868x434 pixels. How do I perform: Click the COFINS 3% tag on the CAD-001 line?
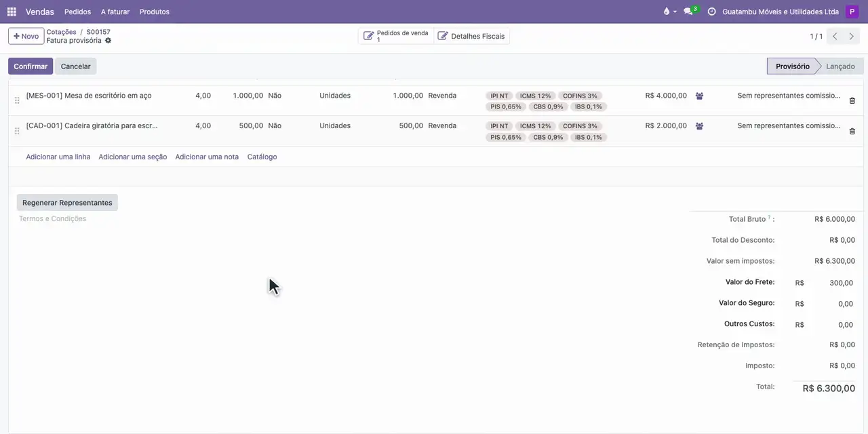(580, 126)
